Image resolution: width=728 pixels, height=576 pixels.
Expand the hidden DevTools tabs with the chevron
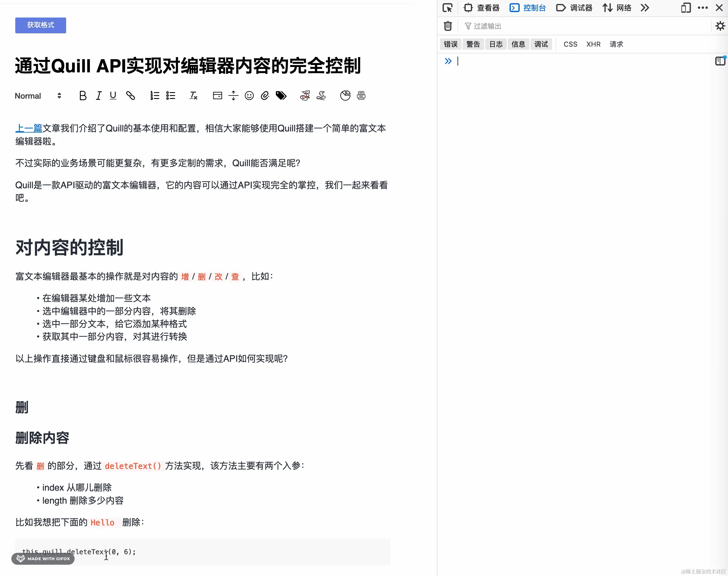coord(645,7)
